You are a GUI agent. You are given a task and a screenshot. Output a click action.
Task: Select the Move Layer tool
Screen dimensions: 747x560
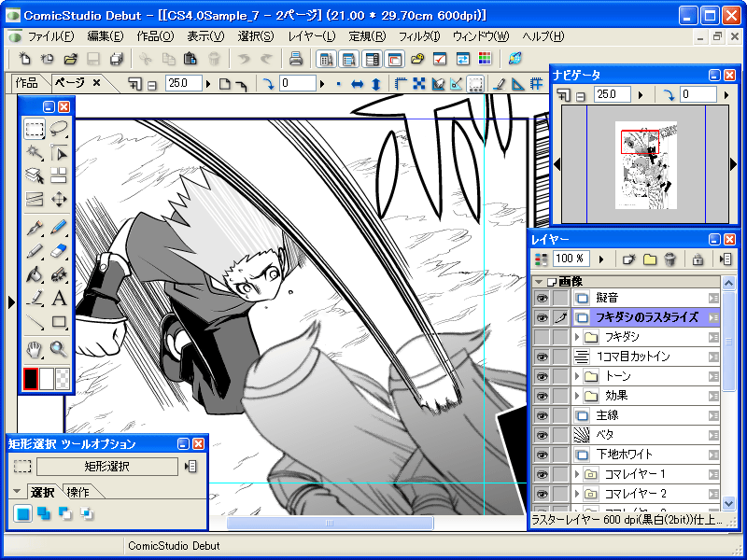[x=59, y=199]
